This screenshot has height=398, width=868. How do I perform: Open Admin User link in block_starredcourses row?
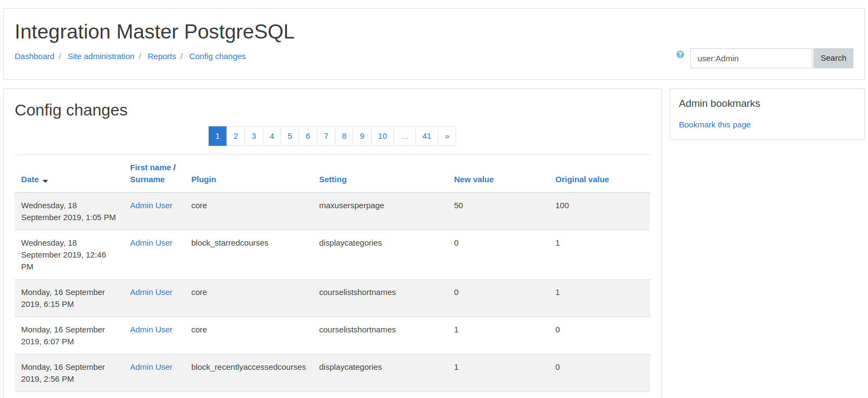coord(151,243)
